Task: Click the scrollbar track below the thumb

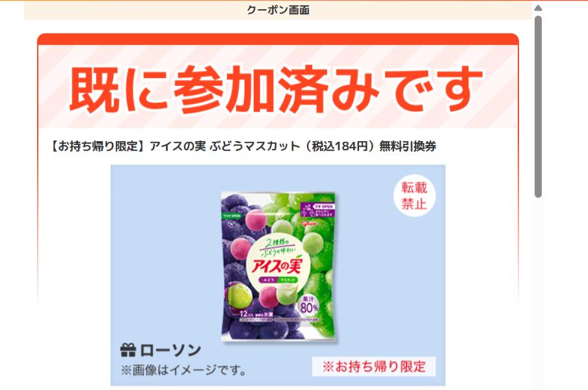Action: click(x=538, y=292)
